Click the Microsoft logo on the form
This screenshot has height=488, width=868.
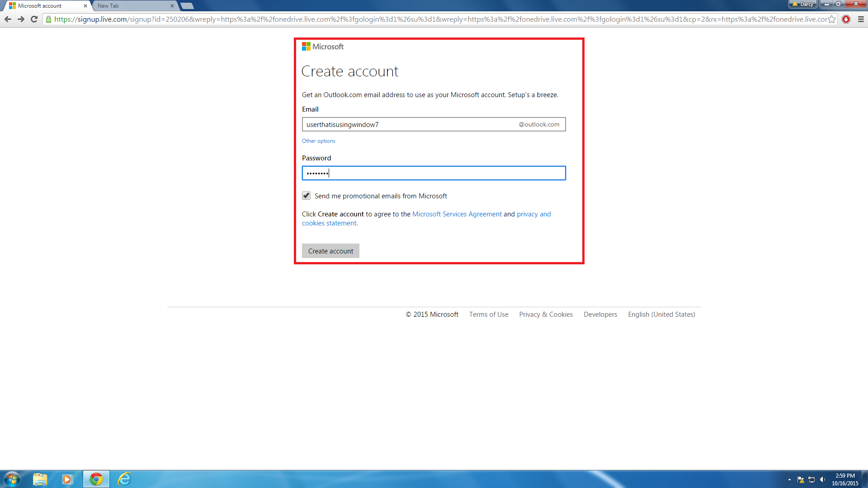[x=323, y=47]
